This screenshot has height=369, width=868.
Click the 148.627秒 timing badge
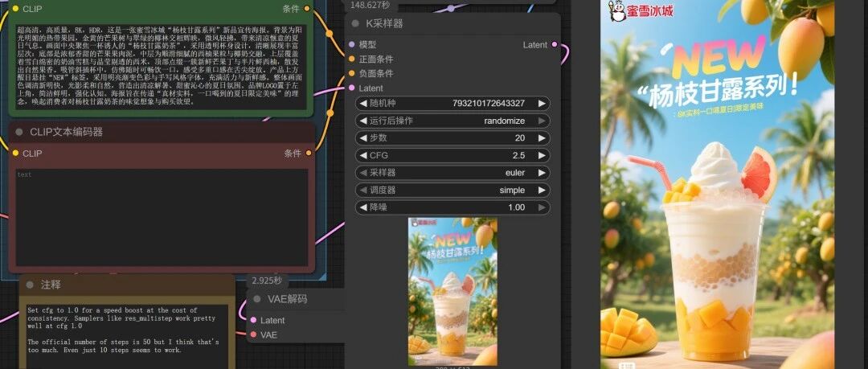click(x=371, y=5)
